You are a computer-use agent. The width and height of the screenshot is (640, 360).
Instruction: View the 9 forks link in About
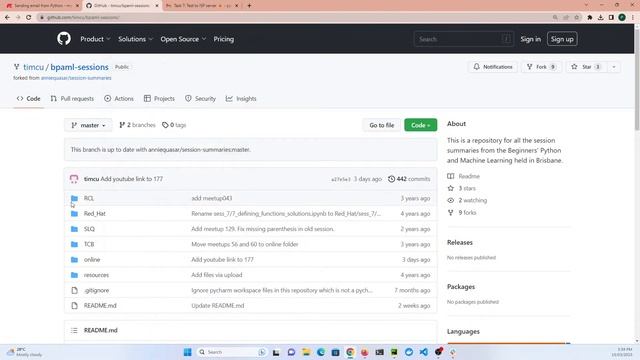pos(462,213)
